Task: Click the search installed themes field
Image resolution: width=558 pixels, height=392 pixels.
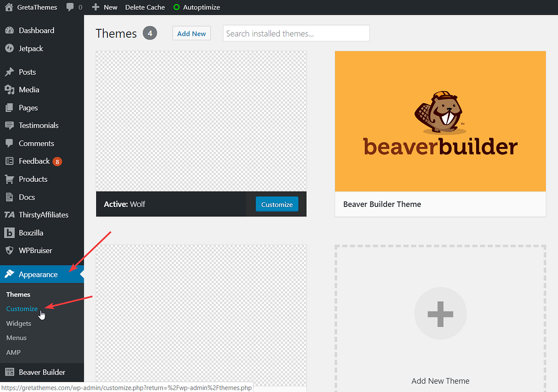Action: click(296, 33)
